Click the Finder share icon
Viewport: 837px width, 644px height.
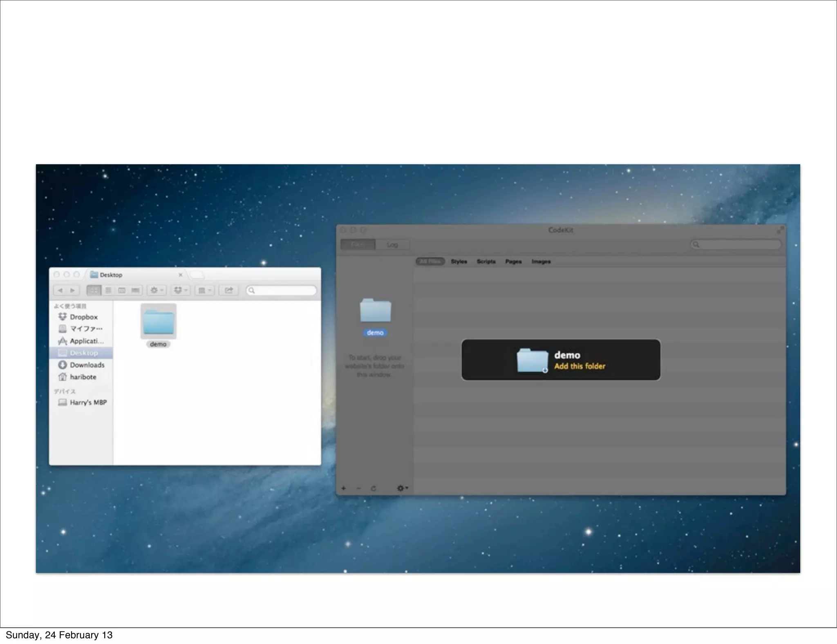tap(228, 290)
